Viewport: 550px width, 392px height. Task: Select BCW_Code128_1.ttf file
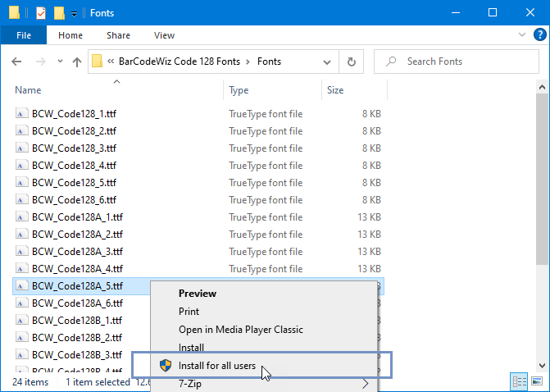tap(74, 114)
